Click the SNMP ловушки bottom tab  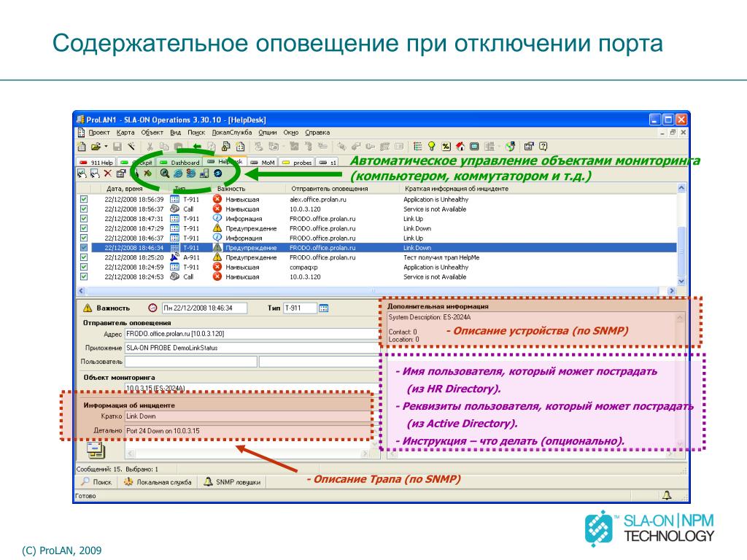tap(232, 482)
